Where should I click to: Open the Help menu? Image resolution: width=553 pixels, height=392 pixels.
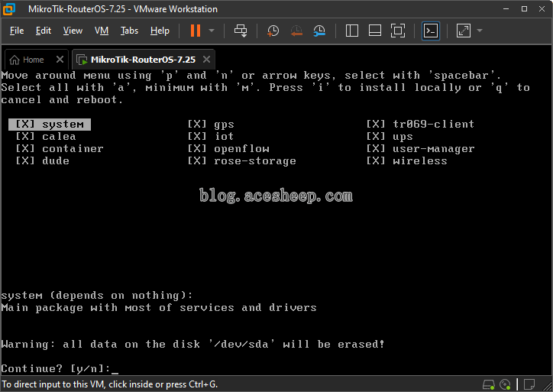[160, 31]
